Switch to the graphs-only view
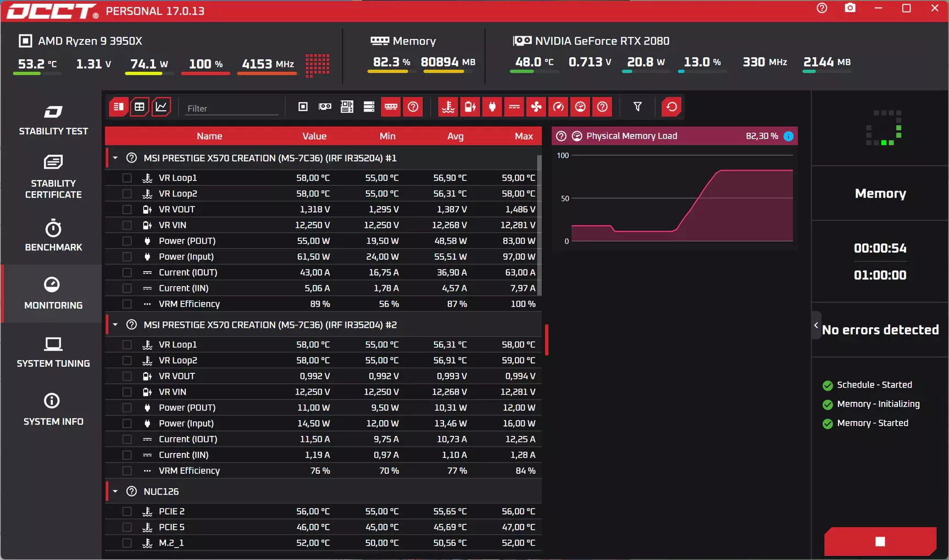The width and height of the screenshot is (949, 560). [x=161, y=107]
